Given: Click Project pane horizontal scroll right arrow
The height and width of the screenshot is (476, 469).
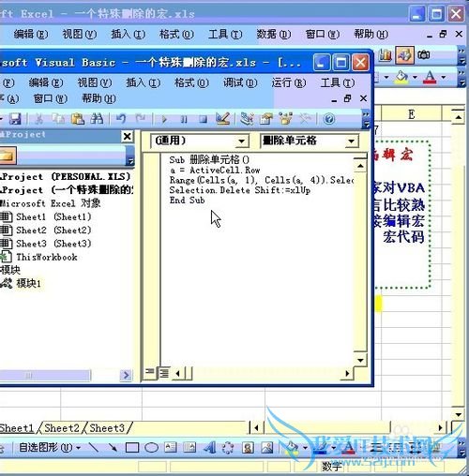Looking at the screenshot, I should point(126,375).
